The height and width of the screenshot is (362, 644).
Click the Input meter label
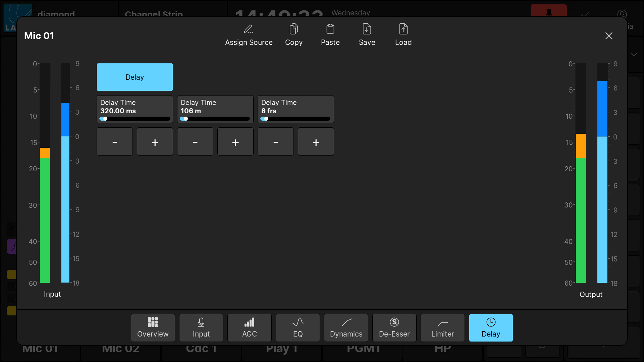(x=52, y=294)
